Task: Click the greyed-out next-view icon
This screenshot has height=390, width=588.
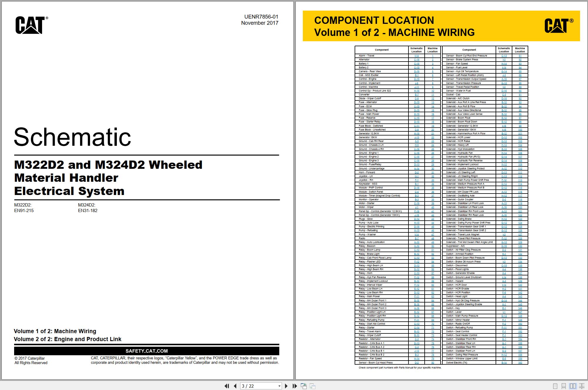Action: click(x=313, y=386)
